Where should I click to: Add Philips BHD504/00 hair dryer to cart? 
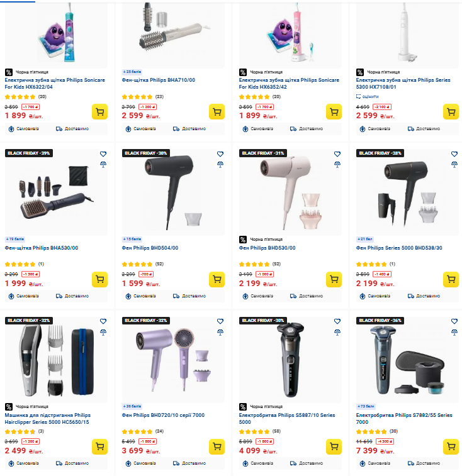click(x=217, y=279)
